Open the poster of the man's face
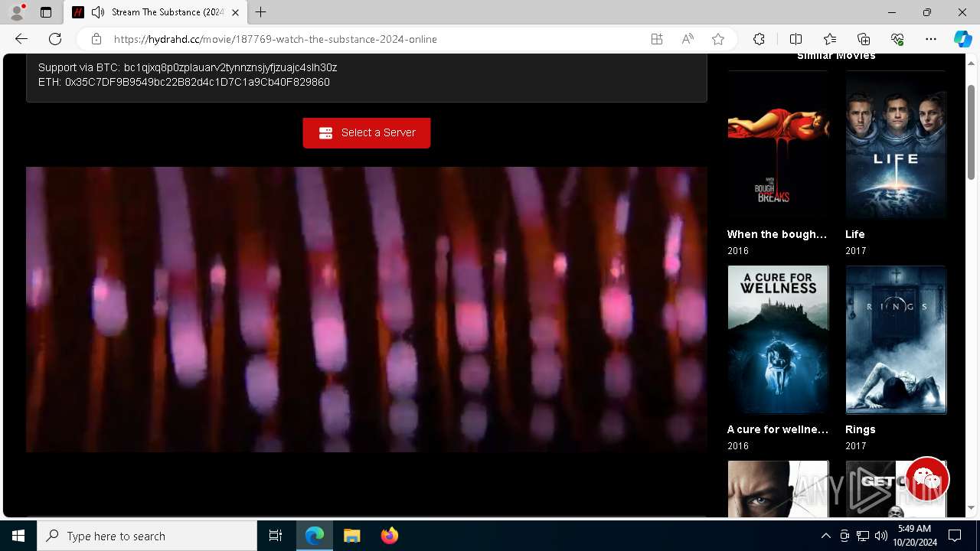Screen dimensions: 980x551 coord(778,488)
